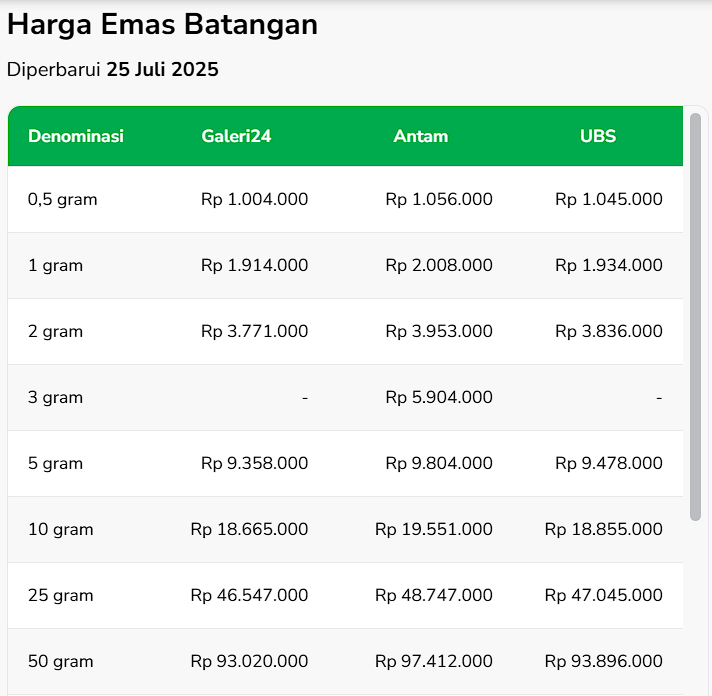Select the UBS column header
This screenshot has height=696, width=712.
pos(598,136)
